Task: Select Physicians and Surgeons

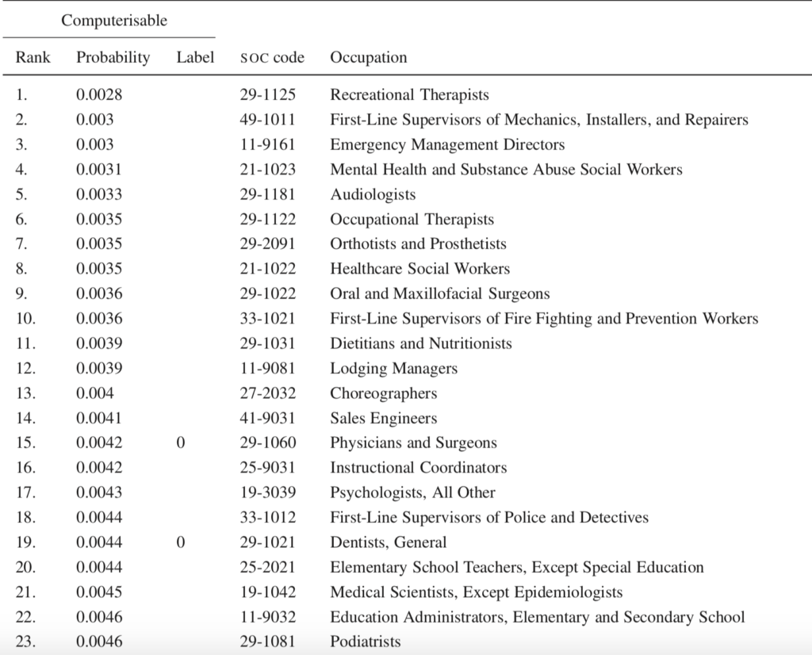Action: click(x=414, y=443)
